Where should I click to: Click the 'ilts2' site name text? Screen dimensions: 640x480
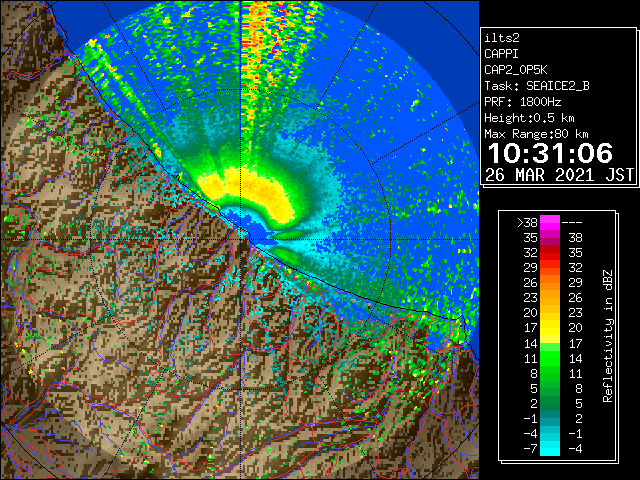pos(502,38)
